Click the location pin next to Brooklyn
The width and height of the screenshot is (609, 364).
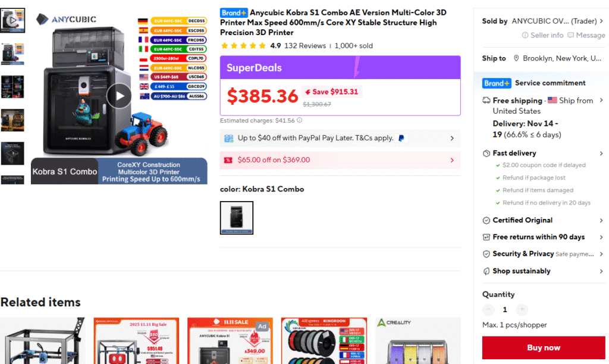coord(516,58)
